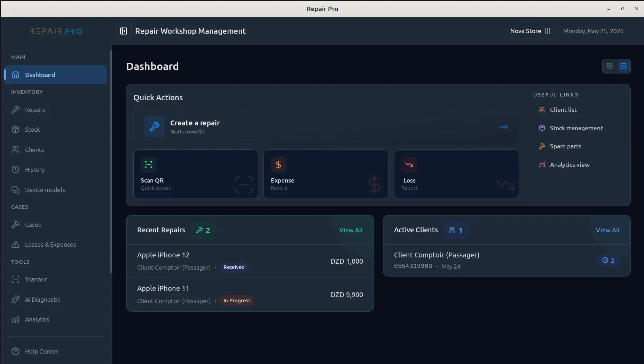The height and width of the screenshot is (364, 644).
Task: Click the Clients people icon in sidebar
Action: tap(15, 150)
